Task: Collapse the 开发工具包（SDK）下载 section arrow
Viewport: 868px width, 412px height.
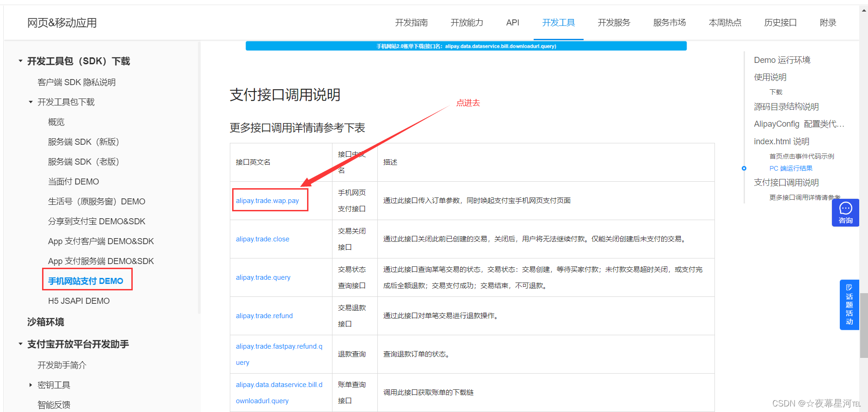Action: pos(20,61)
